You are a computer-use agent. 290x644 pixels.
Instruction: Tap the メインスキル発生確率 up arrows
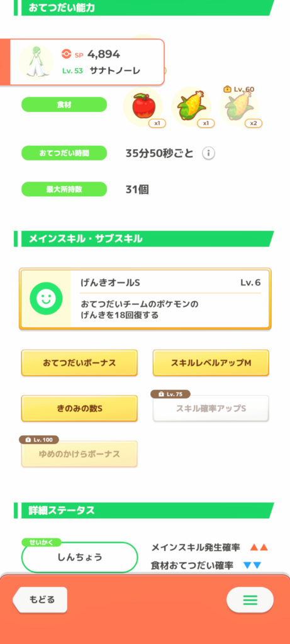259,548
